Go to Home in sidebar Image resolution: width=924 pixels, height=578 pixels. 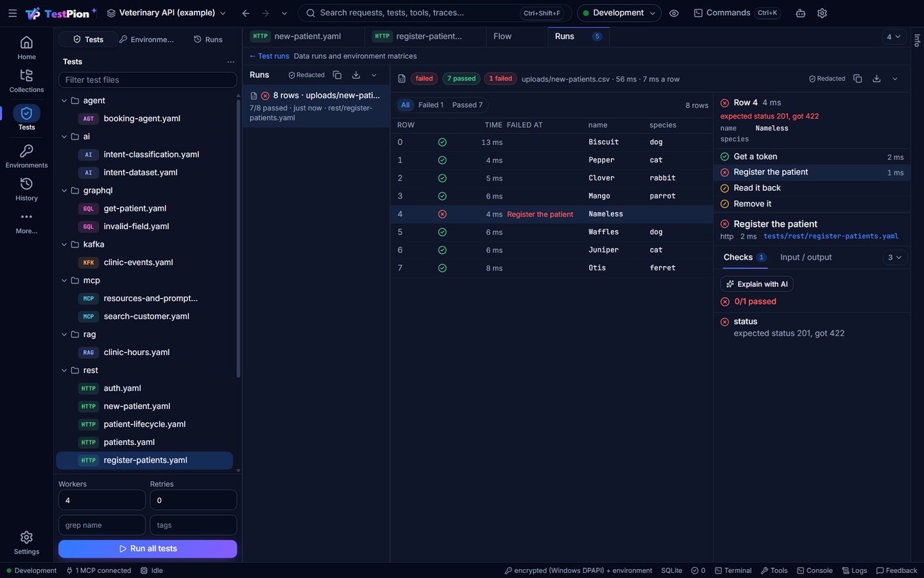point(26,48)
